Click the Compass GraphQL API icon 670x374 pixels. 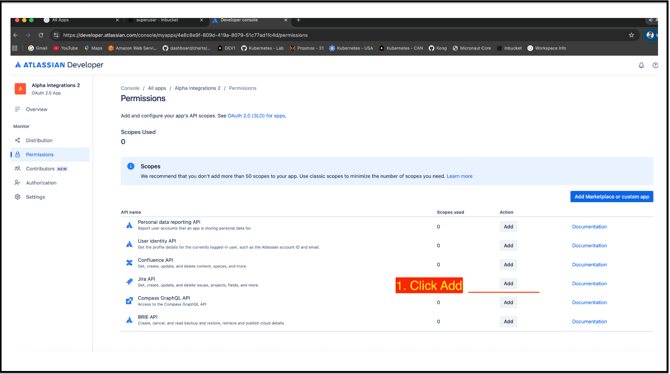pos(129,301)
